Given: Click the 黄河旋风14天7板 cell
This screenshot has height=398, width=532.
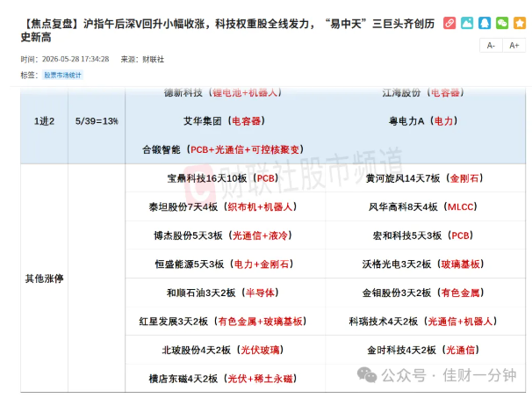Looking at the screenshot, I should tap(425, 178).
